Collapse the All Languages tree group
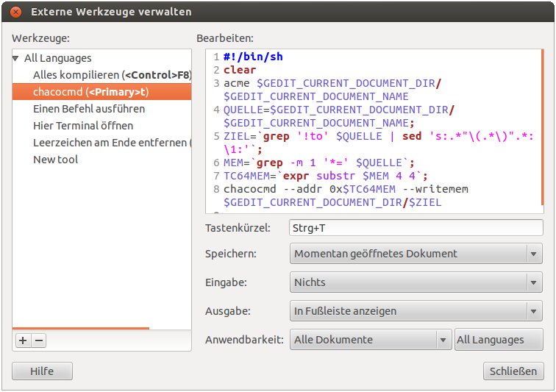The image size is (556, 392). 16,58
